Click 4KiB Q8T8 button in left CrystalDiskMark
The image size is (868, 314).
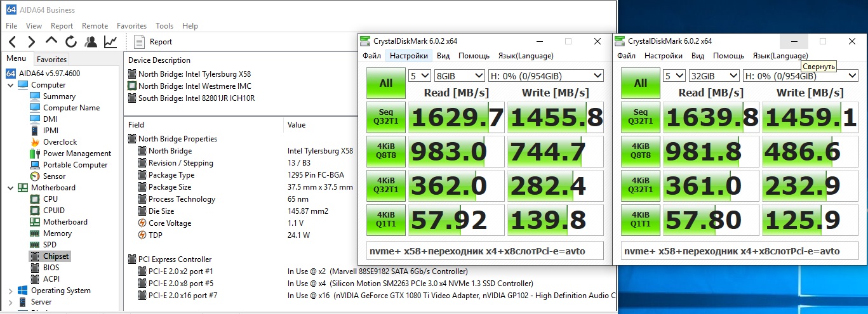coord(386,151)
